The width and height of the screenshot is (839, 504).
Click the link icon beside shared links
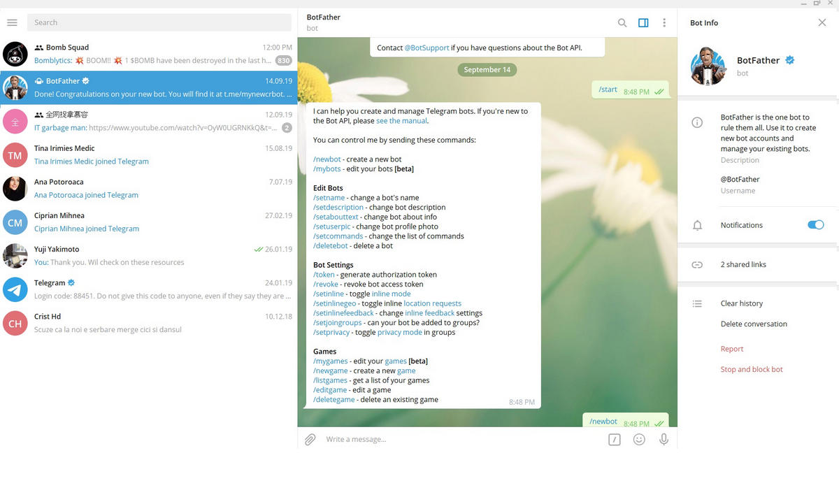[697, 264]
